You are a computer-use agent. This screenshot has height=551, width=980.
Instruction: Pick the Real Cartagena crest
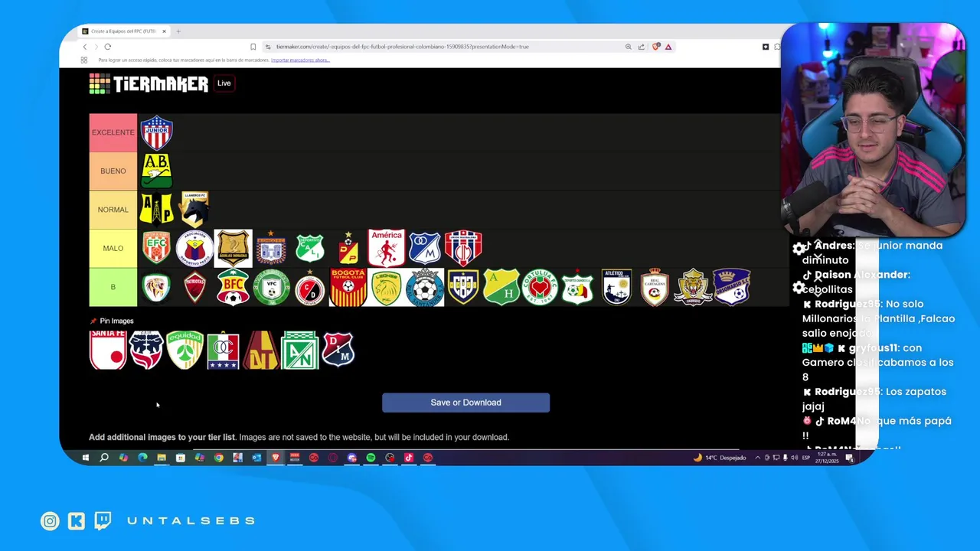click(x=654, y=287)
